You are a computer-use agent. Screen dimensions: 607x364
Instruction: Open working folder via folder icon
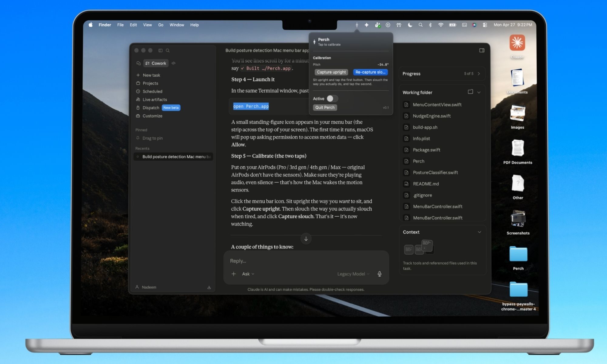coord(470,92)
